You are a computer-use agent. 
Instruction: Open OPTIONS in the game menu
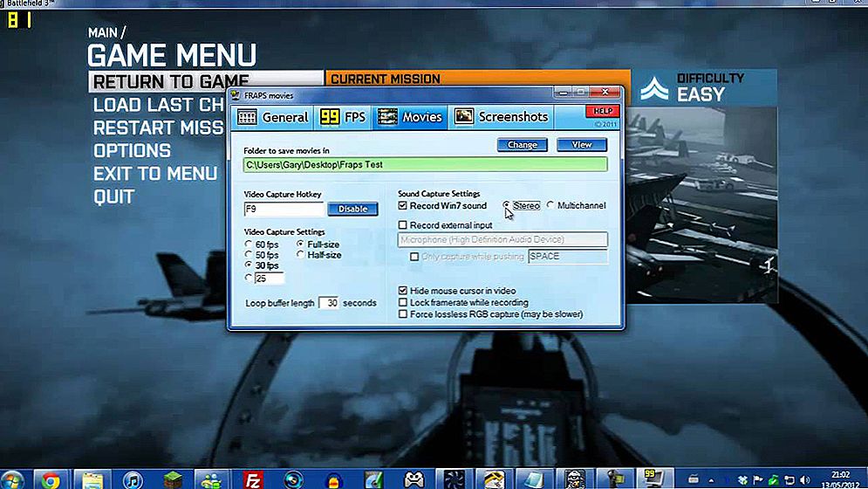pos(132,151)
